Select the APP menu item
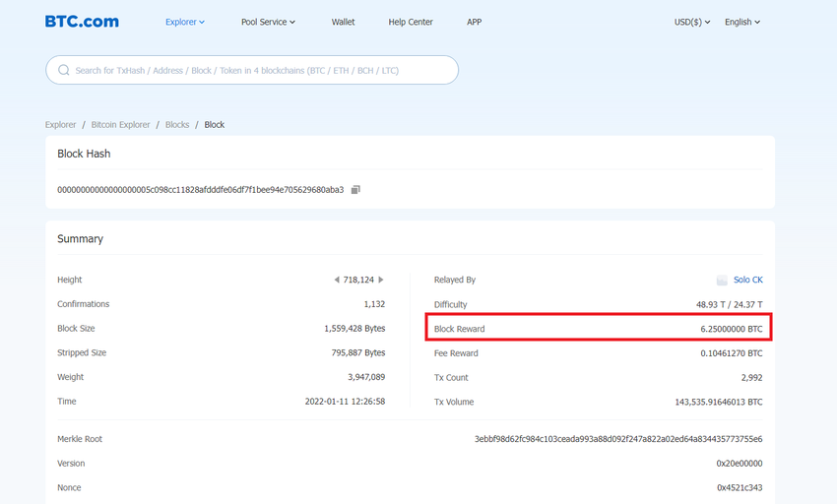837x504 pixels. pyautogui.click(x=475, y=22)
